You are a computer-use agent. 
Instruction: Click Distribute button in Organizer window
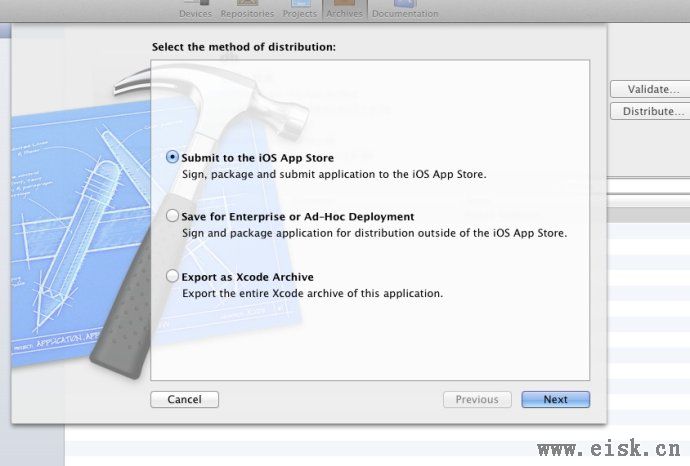click(x=650, y=111)
